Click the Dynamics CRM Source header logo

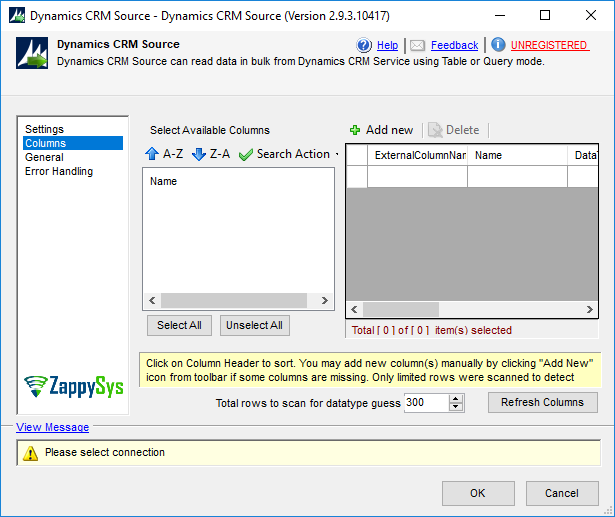pyautogui.click(x=32, y=53)
